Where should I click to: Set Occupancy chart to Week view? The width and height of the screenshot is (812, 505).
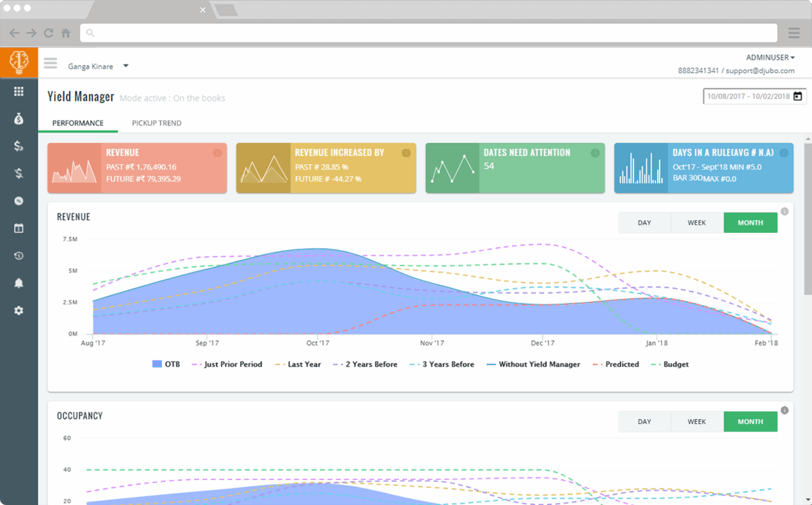click(x=697, y=422)
